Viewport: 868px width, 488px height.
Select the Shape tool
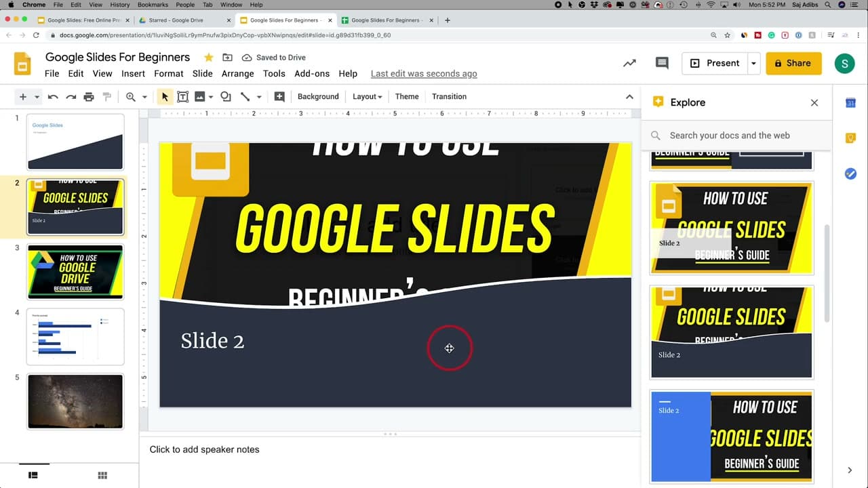point(226,97)
